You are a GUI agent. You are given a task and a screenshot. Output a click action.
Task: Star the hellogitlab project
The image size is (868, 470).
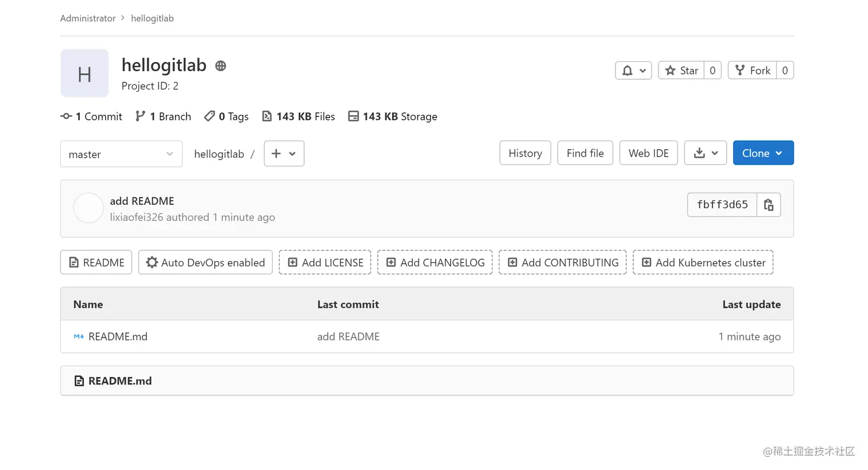tap(681, 71)
